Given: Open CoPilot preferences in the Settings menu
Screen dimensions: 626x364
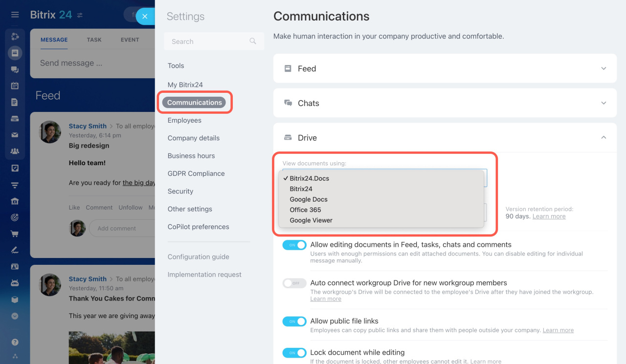Looking at the screenshot, I should pyautogui.click(x=198, y=227).
